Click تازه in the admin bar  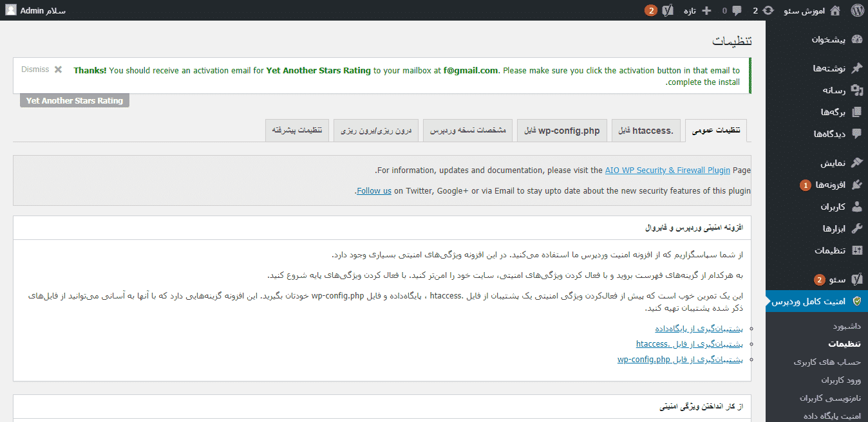click(690, 10)
